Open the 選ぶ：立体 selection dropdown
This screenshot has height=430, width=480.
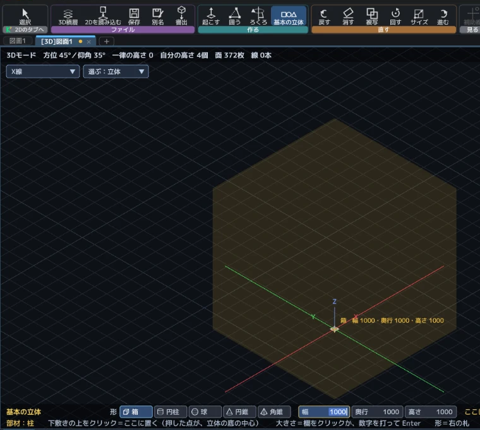tap(116, 72)
